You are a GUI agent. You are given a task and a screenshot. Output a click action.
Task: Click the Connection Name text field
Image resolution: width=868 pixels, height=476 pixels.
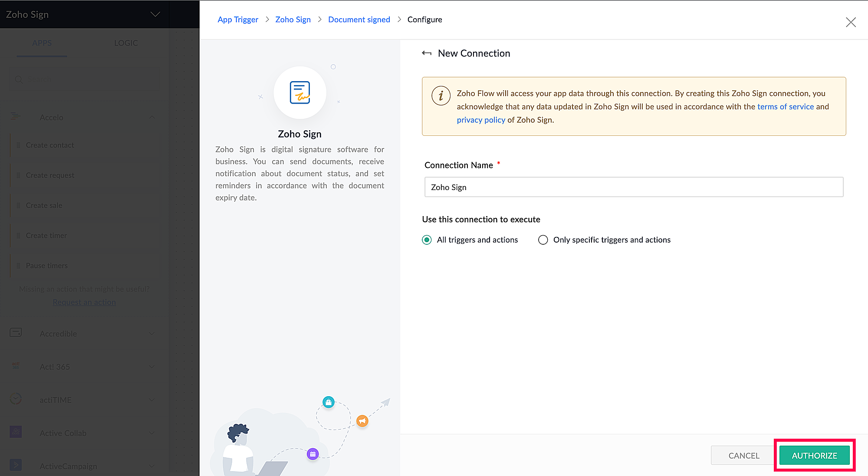634,187
